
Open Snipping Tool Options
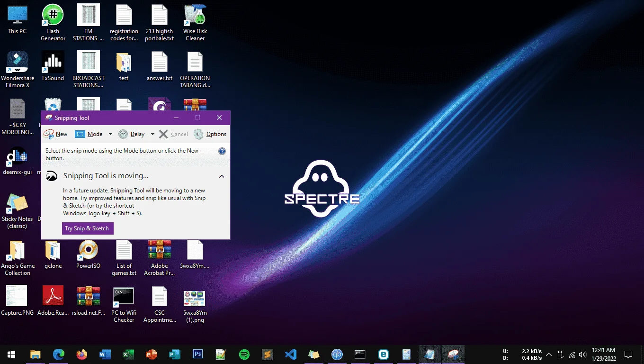tap(210, 134)
